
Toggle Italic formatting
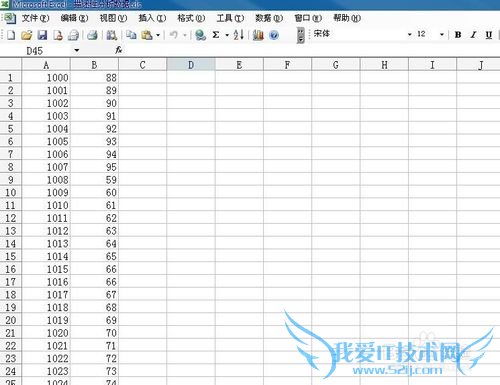point(473,35)
